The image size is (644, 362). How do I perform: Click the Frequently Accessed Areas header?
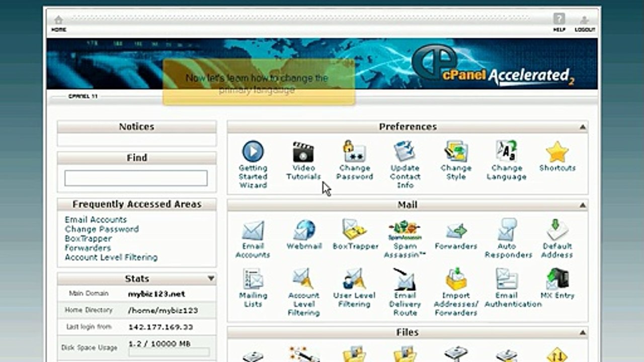coord(136,204)
